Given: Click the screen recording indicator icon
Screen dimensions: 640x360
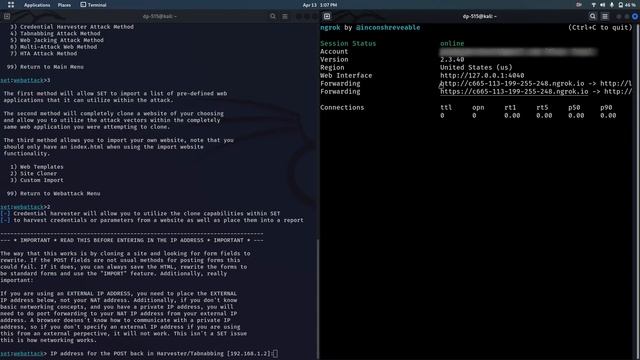Looking at the screenshot, I should (x=579, y=5).
